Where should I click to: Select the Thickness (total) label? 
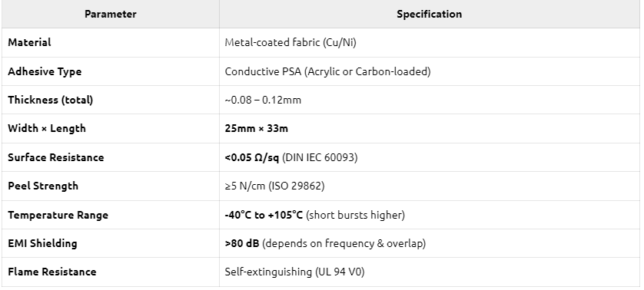[51, 100]
